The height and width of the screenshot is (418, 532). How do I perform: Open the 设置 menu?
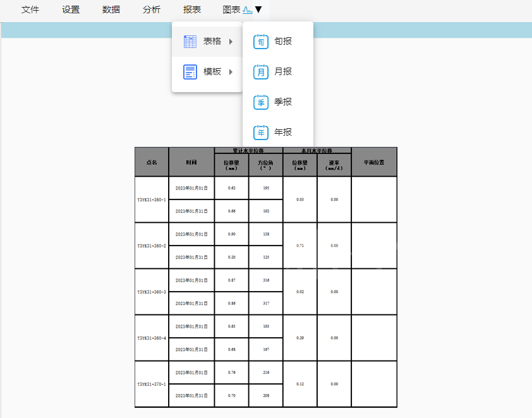coord(71,9)
